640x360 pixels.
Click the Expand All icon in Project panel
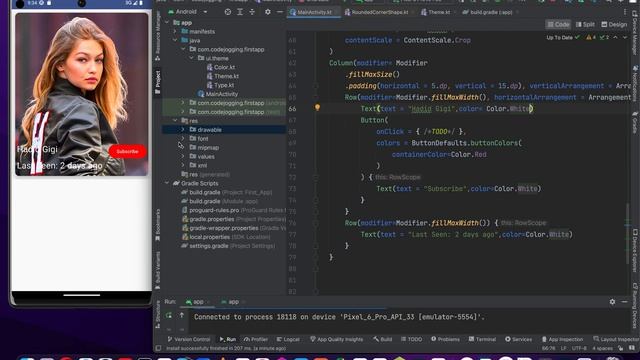tap(240, 12)
